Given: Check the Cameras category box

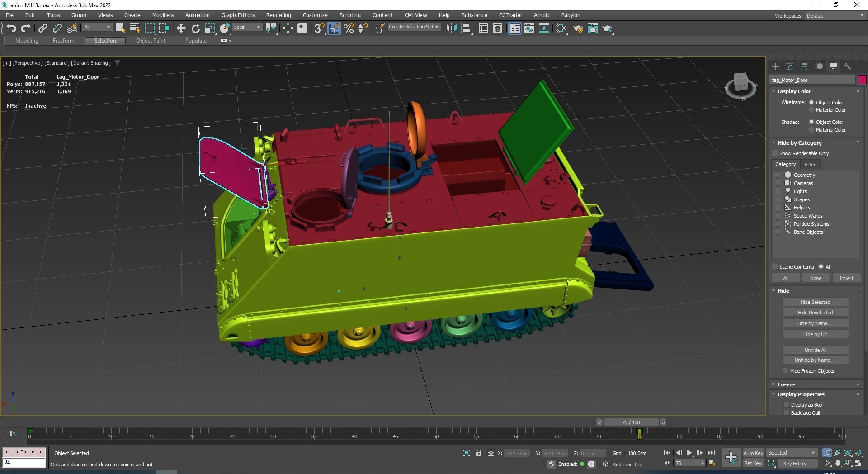Looking at the screenshot, I should [x=778, y=183].
